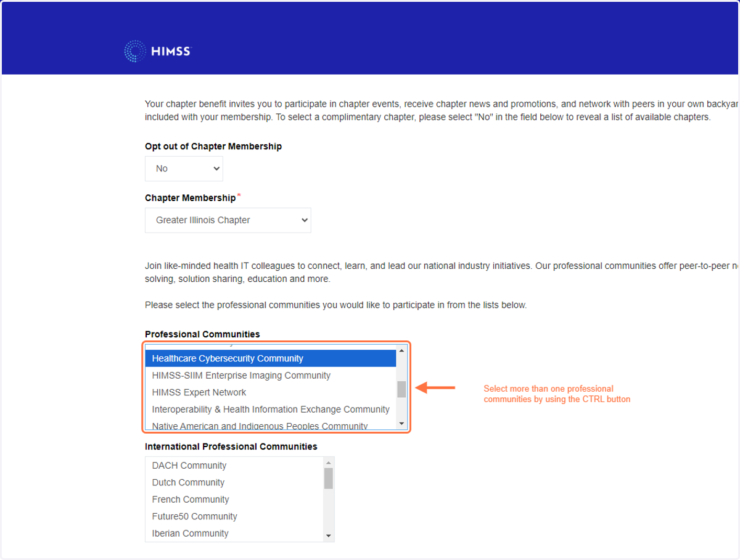This screenshot has height=560, width=740.
Task: Pick Native American and Indigenous Peoples Community
Action: 271,425
